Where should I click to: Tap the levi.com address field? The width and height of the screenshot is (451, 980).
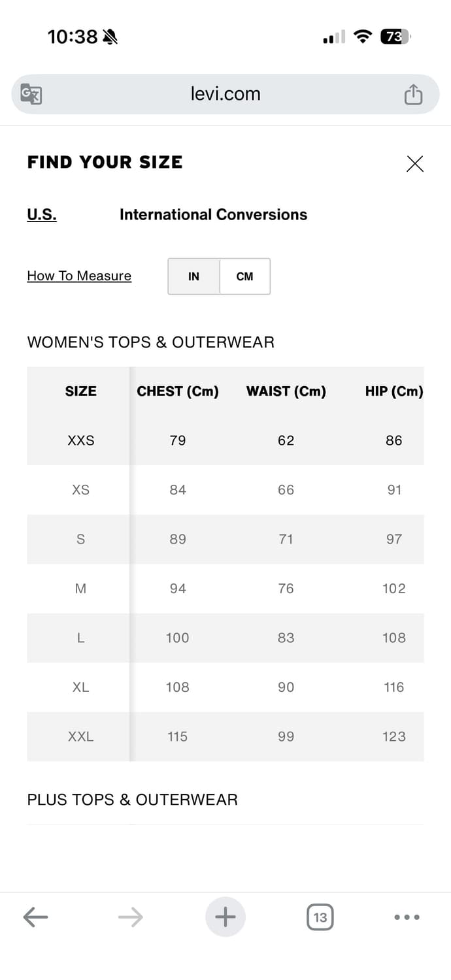point(225,94)
